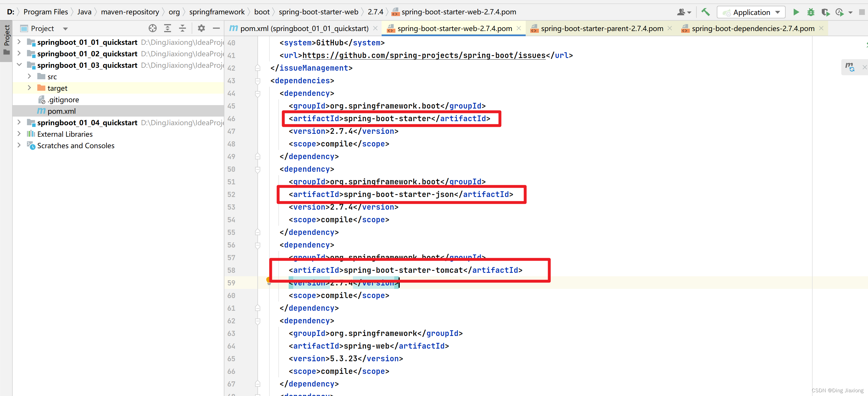Collapse All nodes in the Project view
This screenshot has width=868, height=396.
pyautogui.click(x=182, y=28)
